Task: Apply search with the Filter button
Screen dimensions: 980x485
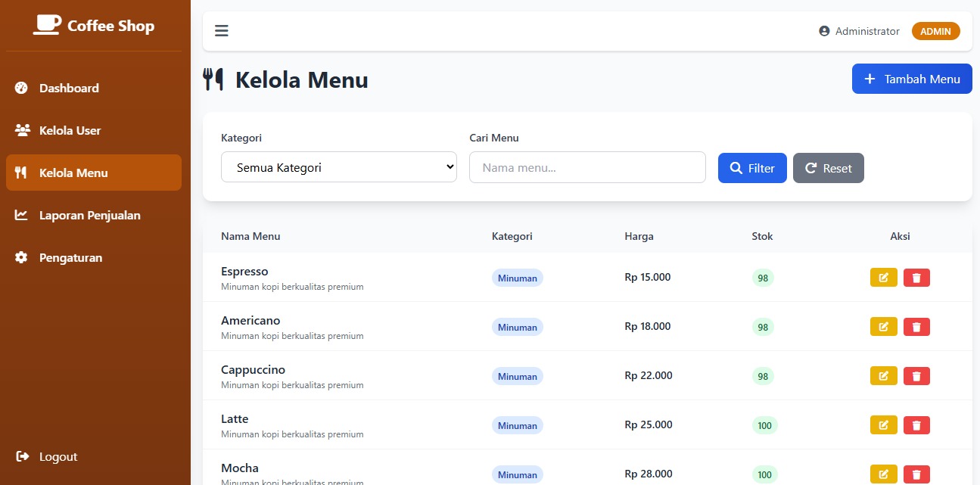Action: [x=751, y=168]
